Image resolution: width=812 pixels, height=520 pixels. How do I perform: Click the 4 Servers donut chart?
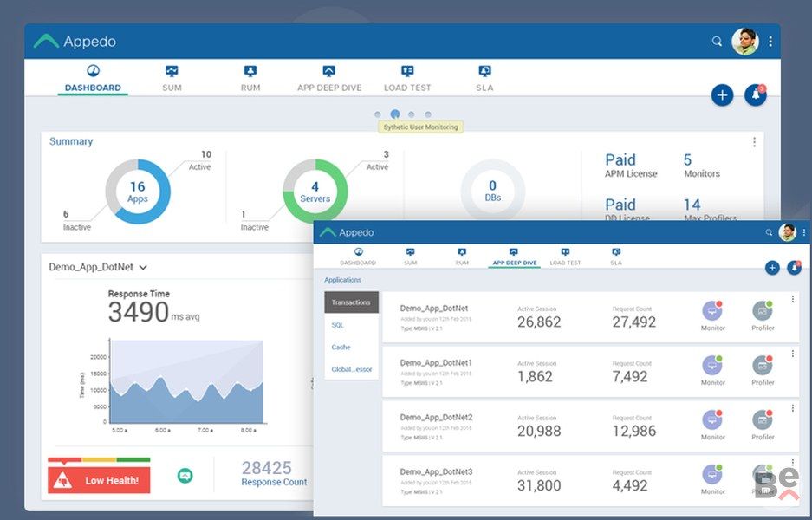tap(315, 192)
